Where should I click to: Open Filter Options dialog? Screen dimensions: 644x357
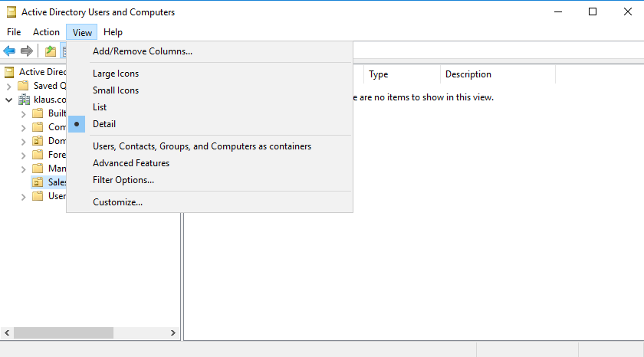(x=123, y=180)
